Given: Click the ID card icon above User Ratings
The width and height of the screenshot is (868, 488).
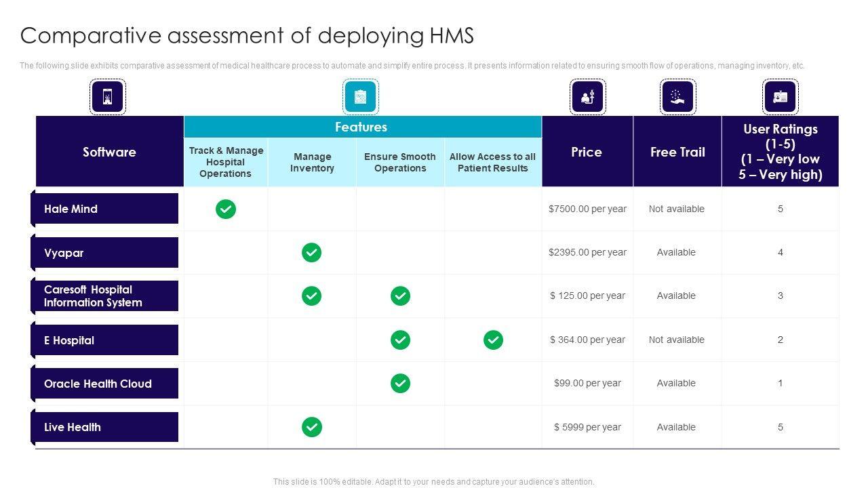Looking at the screenshot, I should pyautogui.click(x=780, y=97).
